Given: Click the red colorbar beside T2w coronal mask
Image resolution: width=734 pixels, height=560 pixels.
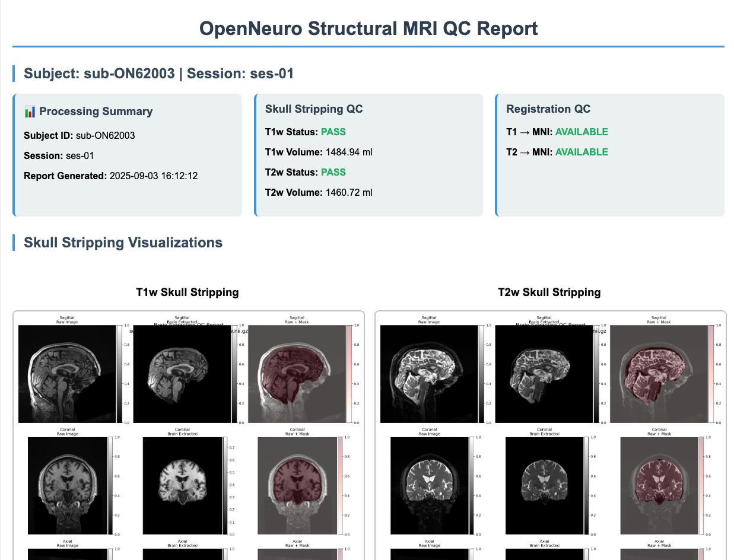Looking at the screenshot, I should point(701,486).
